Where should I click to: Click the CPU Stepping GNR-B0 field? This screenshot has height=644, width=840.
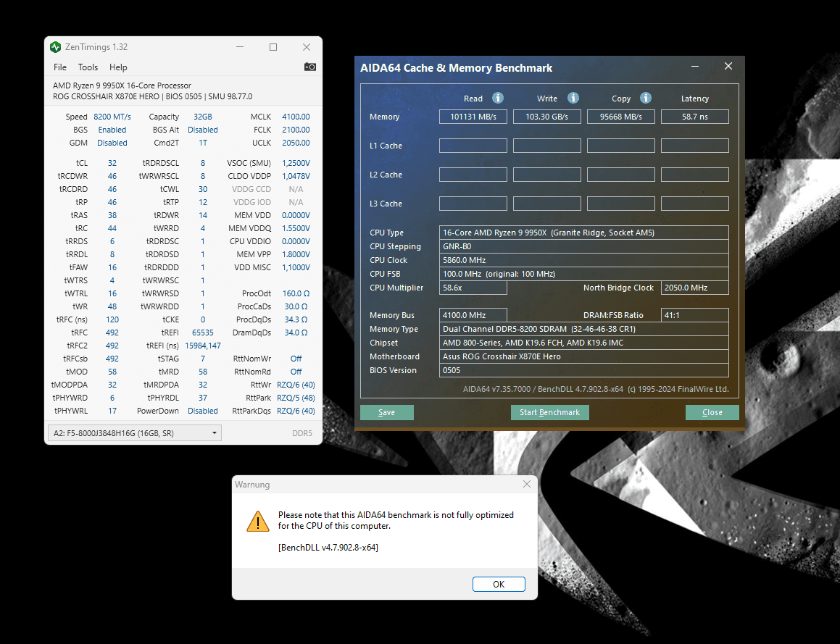tap(584, 246)
